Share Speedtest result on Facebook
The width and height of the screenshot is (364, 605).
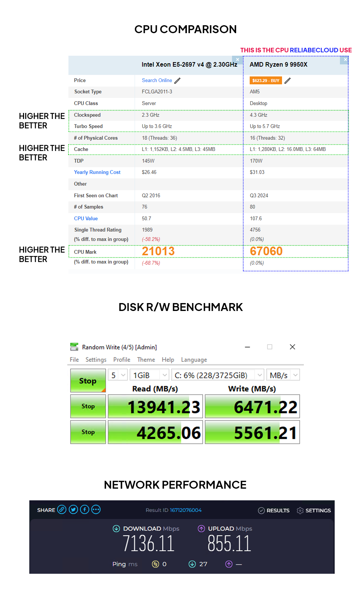pos(85,510)
